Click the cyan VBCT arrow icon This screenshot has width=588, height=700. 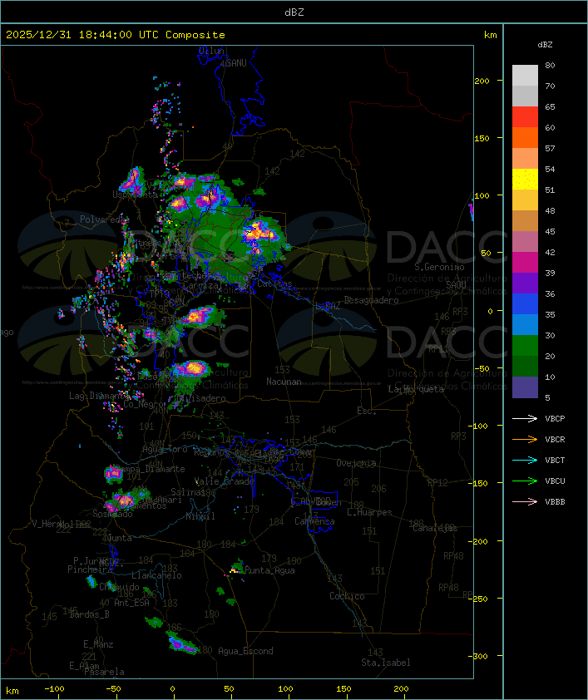(x=525, y=461)
